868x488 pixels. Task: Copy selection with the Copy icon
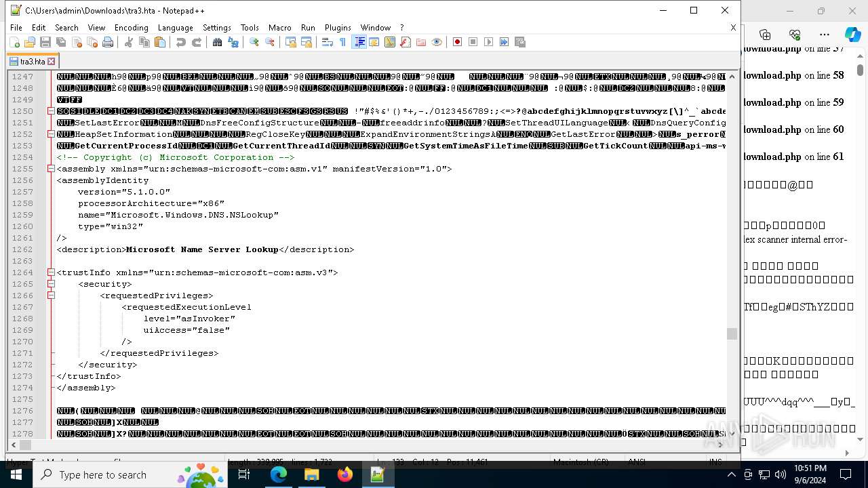coord(144,42)
